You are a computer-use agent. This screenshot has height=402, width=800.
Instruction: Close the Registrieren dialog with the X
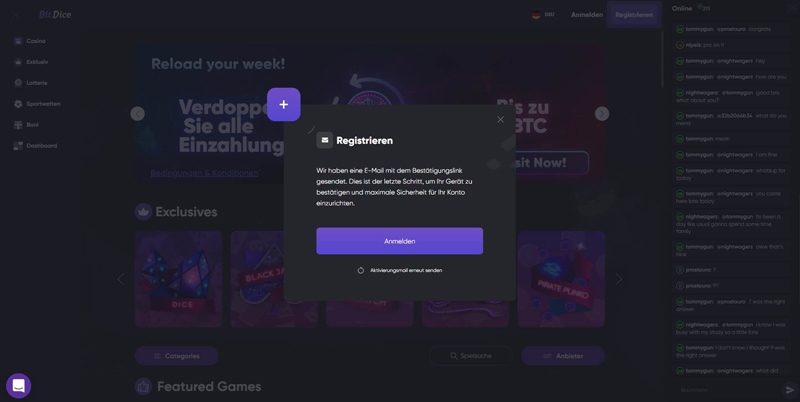point(501,119)
